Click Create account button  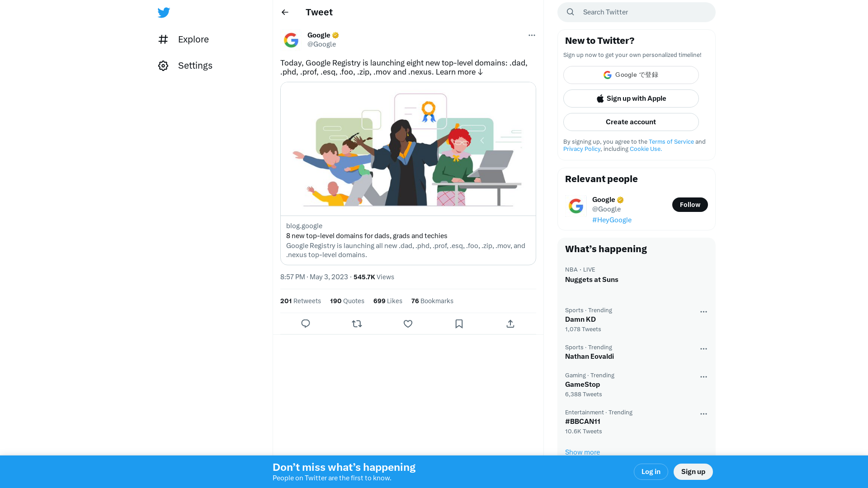[x=631, y=122]
